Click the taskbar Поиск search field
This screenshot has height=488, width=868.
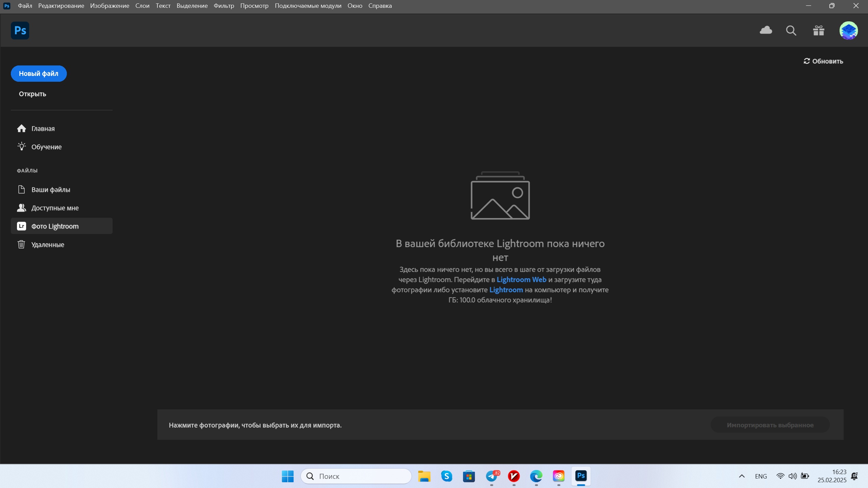click(356, 476)
